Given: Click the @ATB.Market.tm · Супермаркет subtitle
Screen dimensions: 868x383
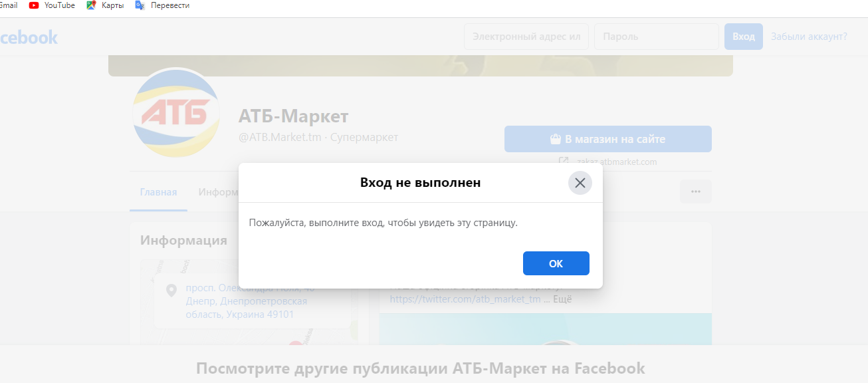Looking at the screenshot, I should [x=318, y=138].
